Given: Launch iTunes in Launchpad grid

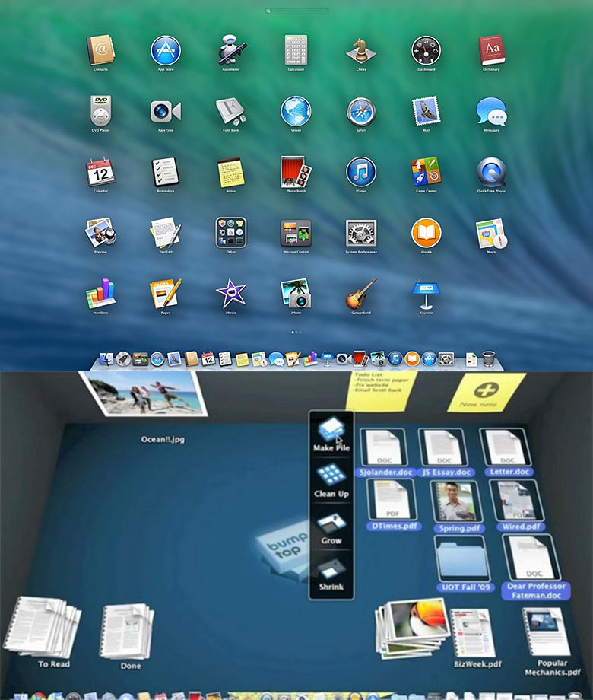Looking at the screenshot, I should pos(361,172).
